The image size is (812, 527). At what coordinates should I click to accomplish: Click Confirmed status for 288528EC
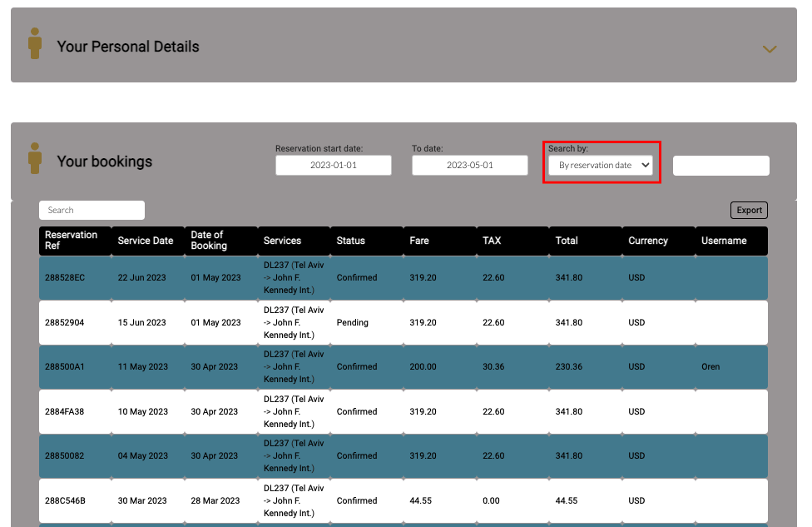(357, 278)
